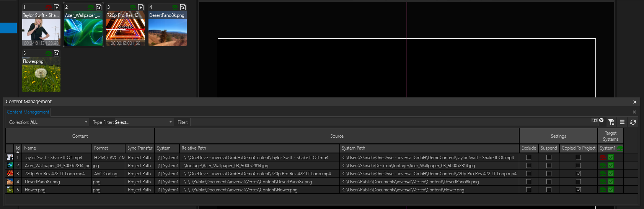Uncheck System1 target for Flower.png
644x209 pixels.
[611, 190]
